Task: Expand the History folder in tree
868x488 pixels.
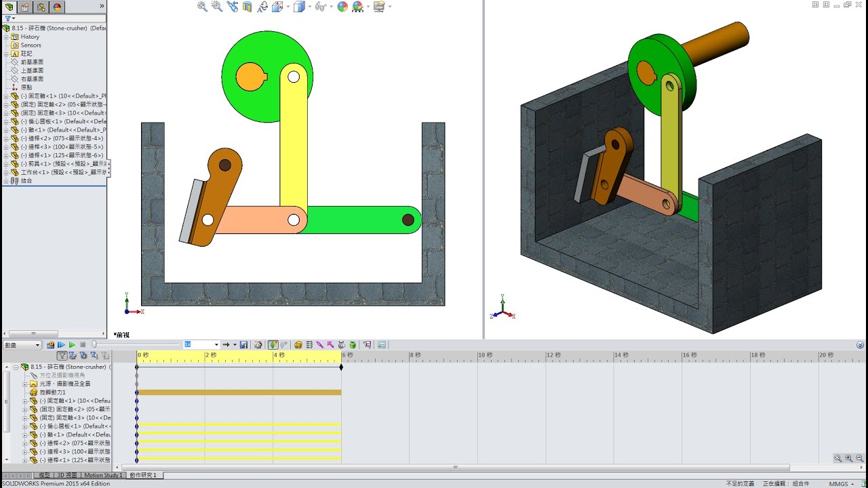Action: [x=6, y=37]
